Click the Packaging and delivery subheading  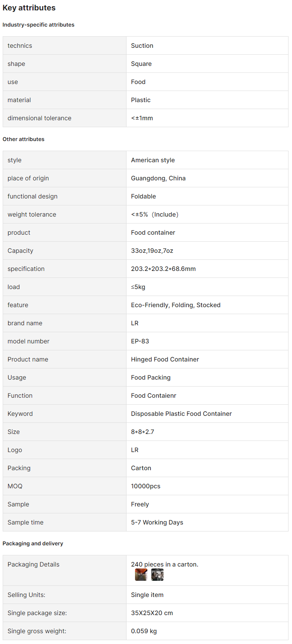[x=33, y=543]
